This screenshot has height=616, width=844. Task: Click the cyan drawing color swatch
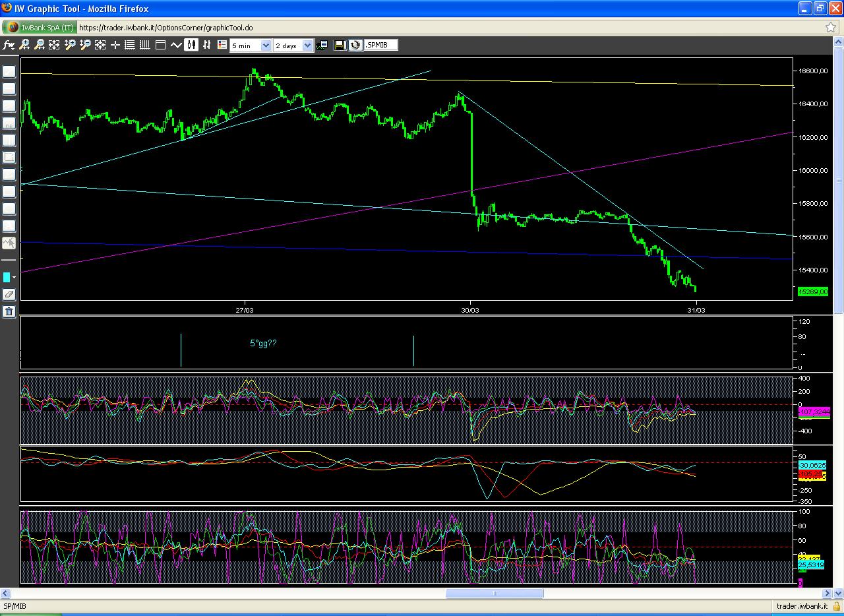tap(7, 277)
